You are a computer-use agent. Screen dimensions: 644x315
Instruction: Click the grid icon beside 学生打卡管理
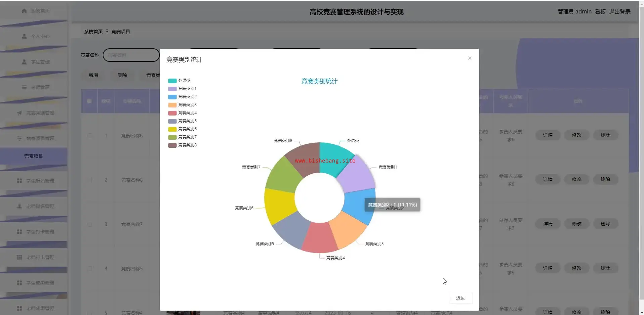click(19, 232)
